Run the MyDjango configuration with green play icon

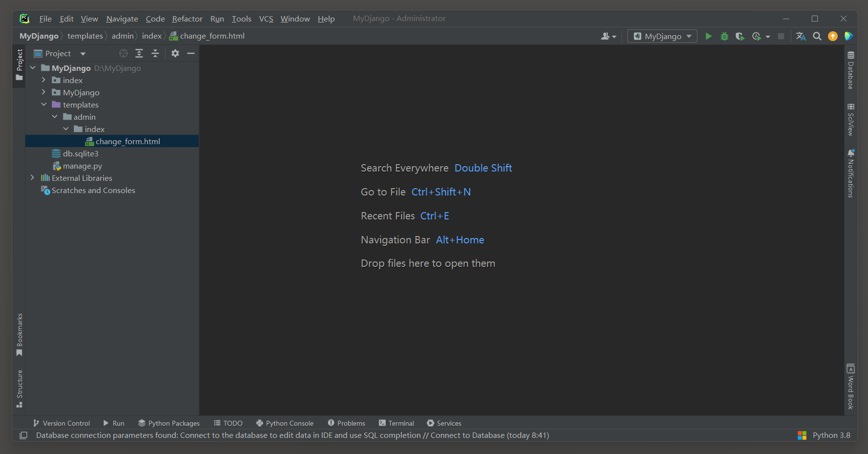708,36
